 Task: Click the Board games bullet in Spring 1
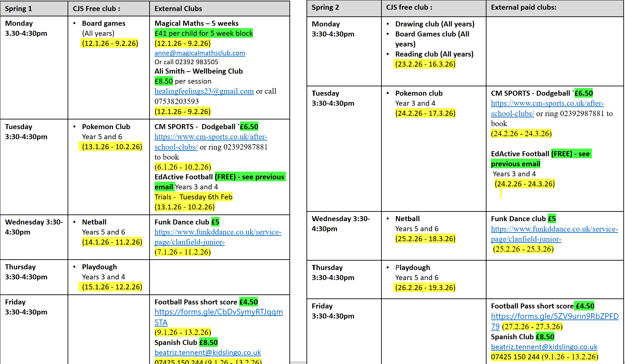tap(103, 23)
